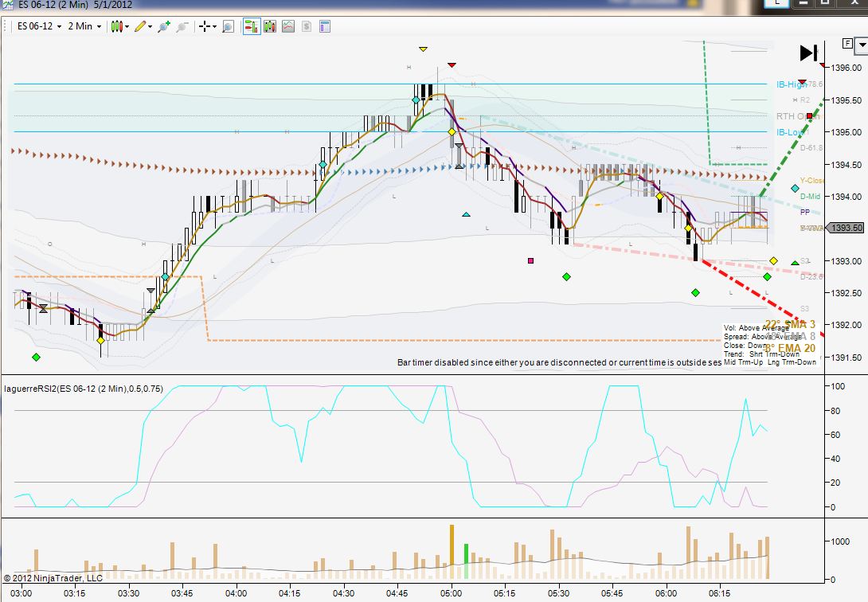Click the IB-Low level label

790,132
